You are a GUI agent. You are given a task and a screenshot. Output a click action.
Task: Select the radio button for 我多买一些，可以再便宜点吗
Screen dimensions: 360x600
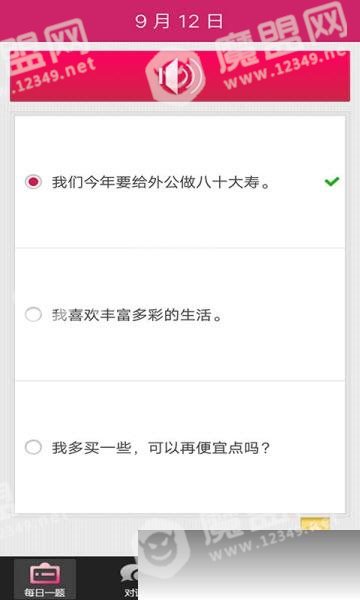coord(33,447)
